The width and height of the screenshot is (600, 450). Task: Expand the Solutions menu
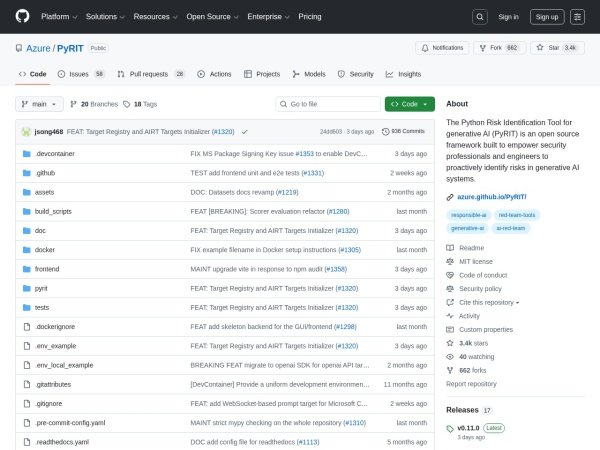pyautogui.click(x=105, y=17)
